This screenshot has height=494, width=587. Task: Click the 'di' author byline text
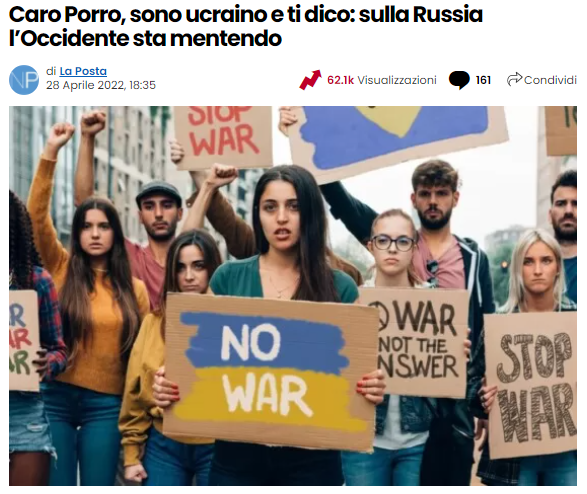tap(51, 71)
